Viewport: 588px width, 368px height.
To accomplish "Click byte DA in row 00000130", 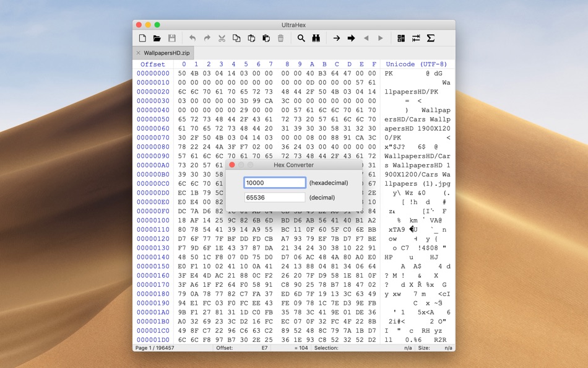I will pyautogui.click(x=269, y=248).
